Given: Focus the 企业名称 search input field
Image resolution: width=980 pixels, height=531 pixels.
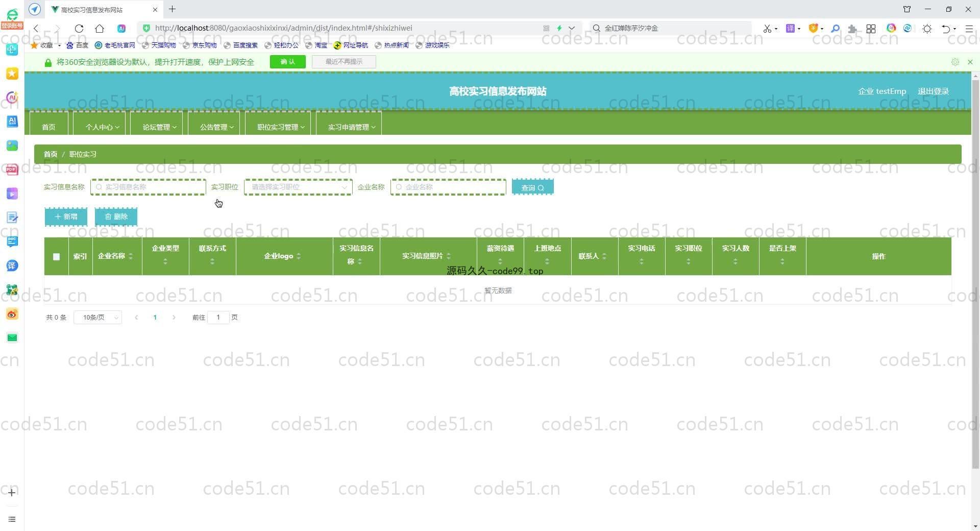Looking at the screenshot, I should 448,187.
